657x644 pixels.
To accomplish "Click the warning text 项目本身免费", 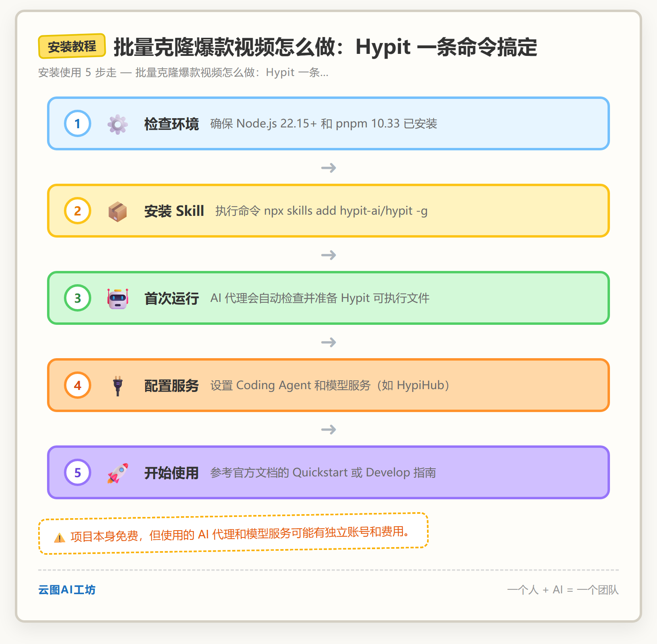I will 105,536.
